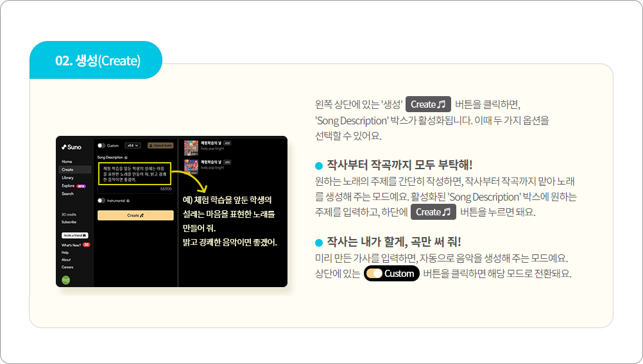Click the '02. 생성(Create)' section tab
The image size is (643, 364).
[x=96, y=60]
